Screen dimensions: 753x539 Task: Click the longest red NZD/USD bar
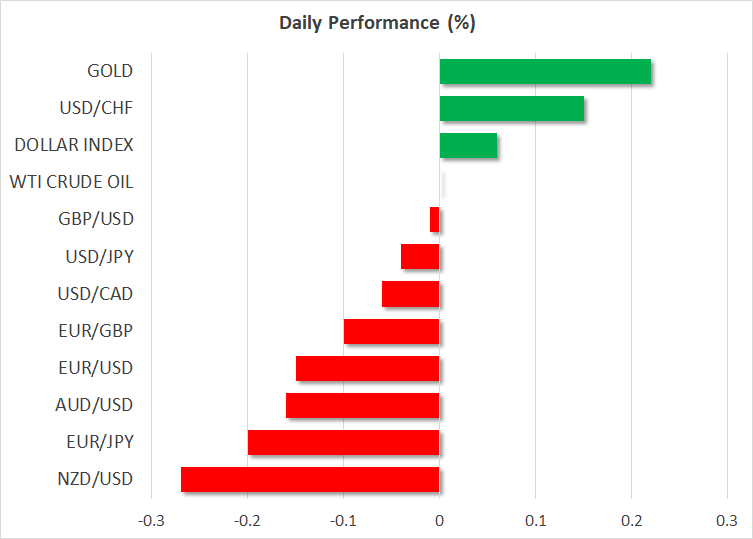(310, 479)
